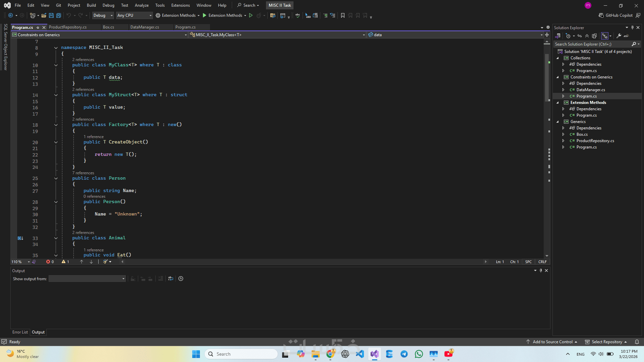Toggle word wrap in Output panel
Screen dimensions: 644x362
pyautogui.click(x=171, y=279)
